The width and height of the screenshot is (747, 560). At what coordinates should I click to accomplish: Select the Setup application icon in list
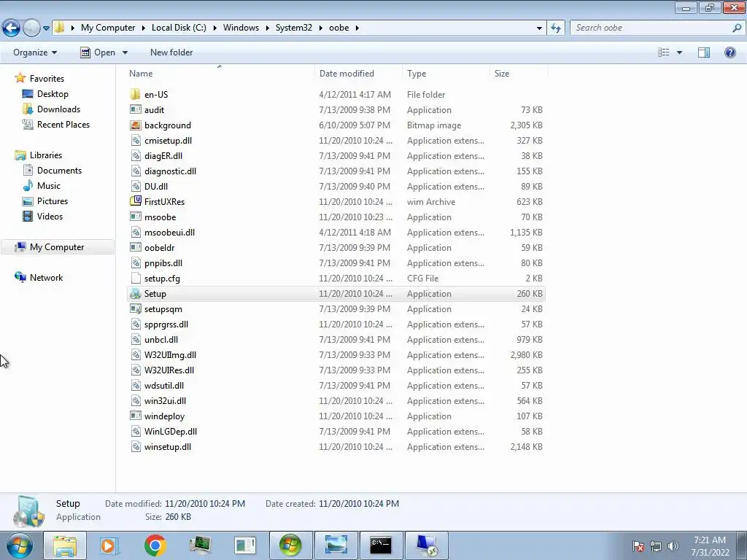[136, 294]
